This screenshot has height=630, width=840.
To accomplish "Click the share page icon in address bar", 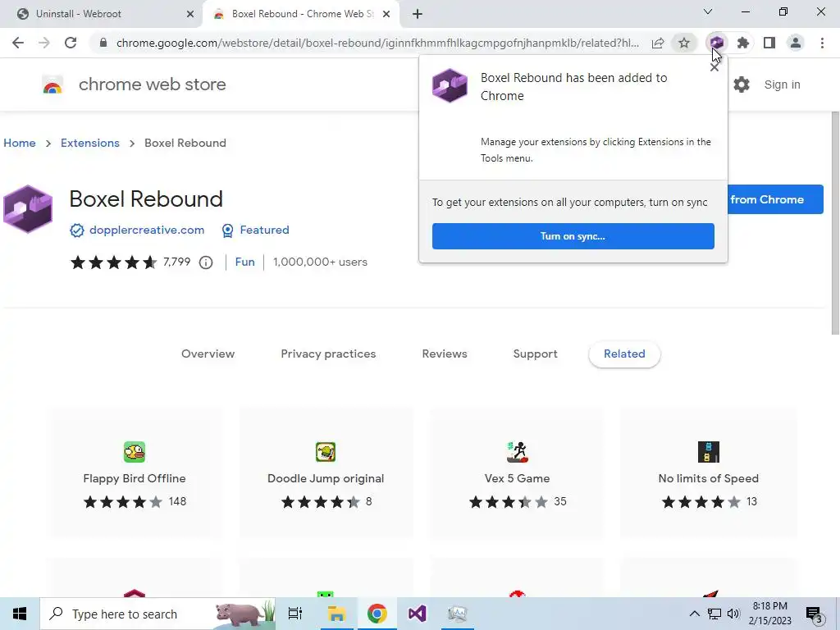I will pos(658,43).
